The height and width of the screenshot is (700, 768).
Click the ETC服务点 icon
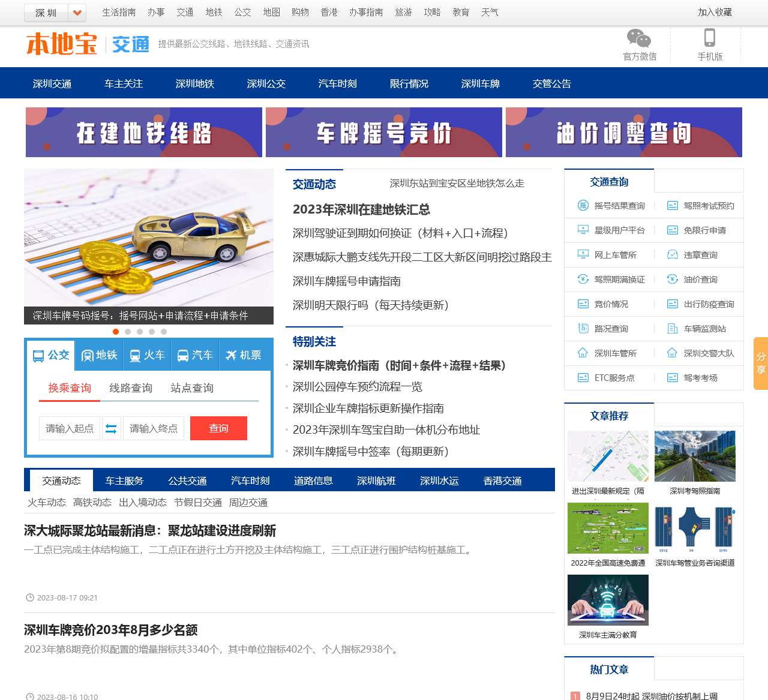(x=583, y=378)
